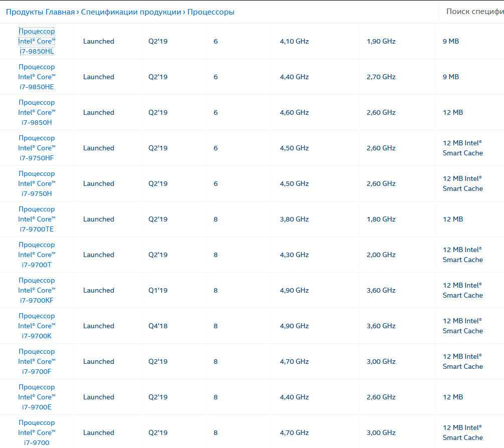Open processor Intel Core i7-9700K link
Viewport: 504px width, 448px height.
tap(37, 326)
